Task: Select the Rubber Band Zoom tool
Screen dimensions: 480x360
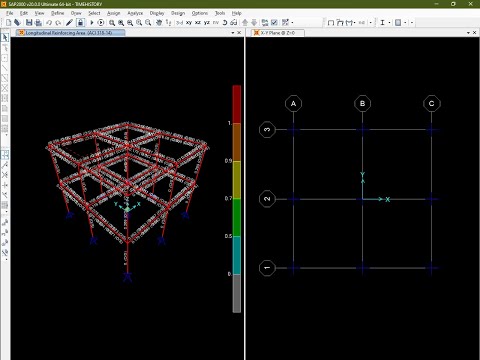Action: (x=112, y=22)
